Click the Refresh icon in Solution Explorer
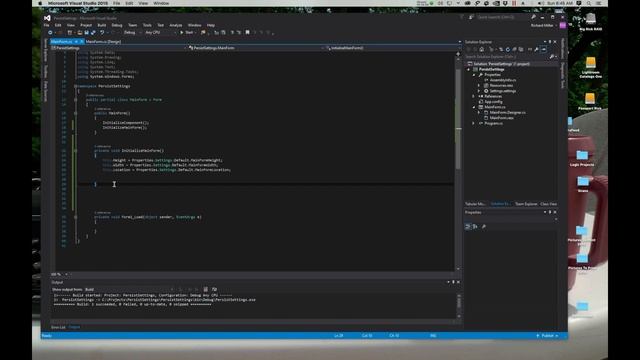 coord(508,49)
